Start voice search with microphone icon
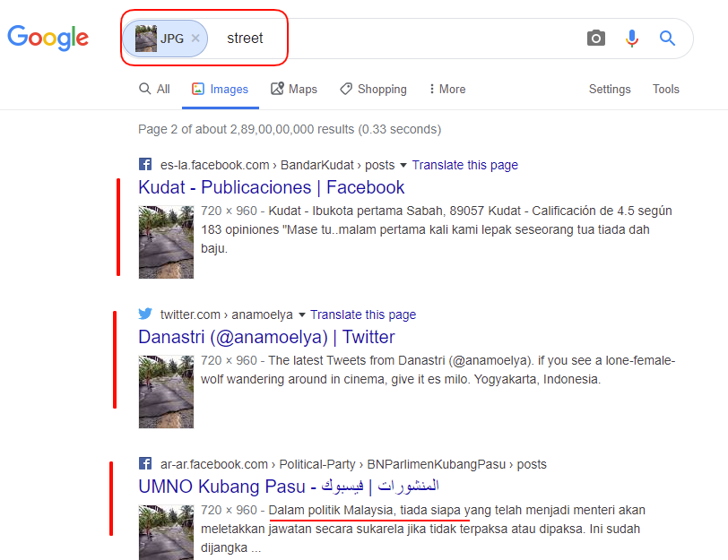This screenshot has height=560, width=728. (x=631, y=38)
